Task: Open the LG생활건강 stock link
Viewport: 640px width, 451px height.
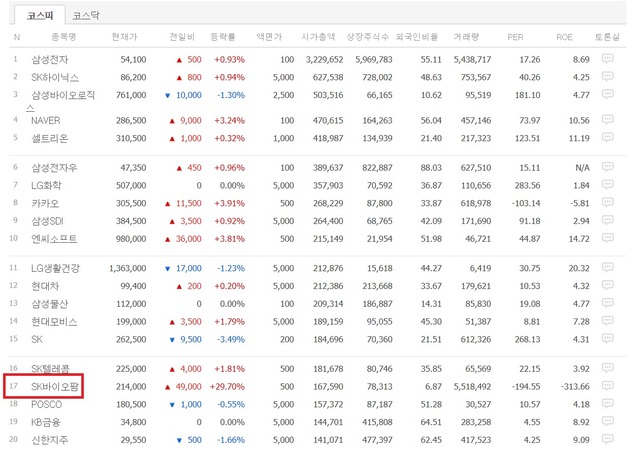Action: pos(56,269)
